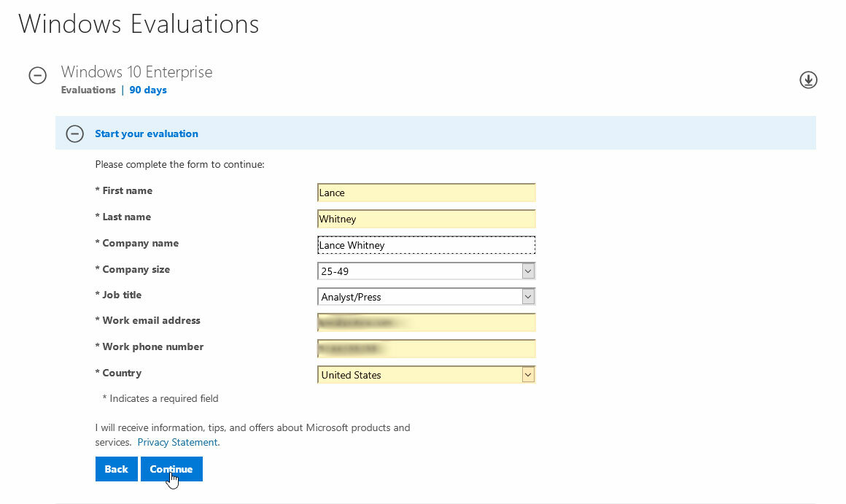Focus the Last name field
The width and height of the screenshot is (846, 504).
coord(426,219)
